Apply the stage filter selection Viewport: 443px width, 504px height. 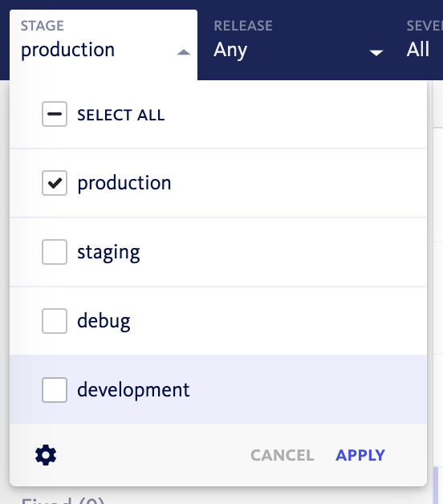pyautogui.click(x=360, y=455)
